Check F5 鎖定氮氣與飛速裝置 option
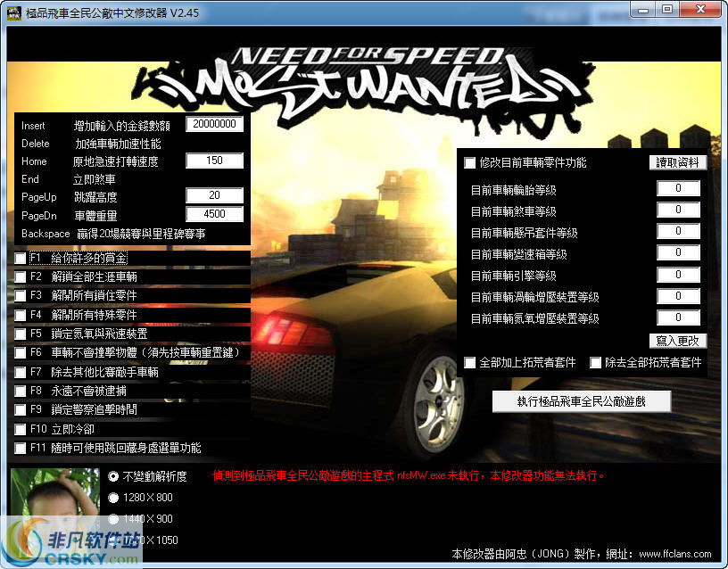This screenshot has height=569, width=728. 21,334
